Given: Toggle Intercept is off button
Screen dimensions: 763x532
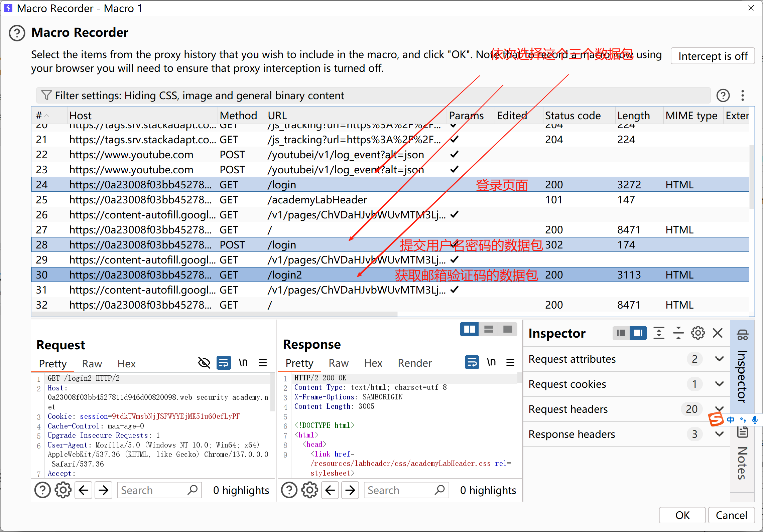Looking at the screenshot, I should click(x=713, y=56).
